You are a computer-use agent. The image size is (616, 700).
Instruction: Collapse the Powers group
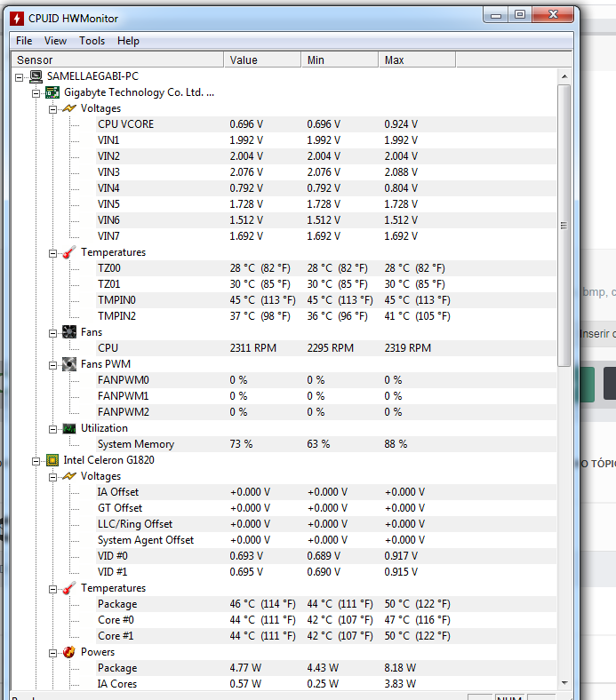(x=52, y=654)
